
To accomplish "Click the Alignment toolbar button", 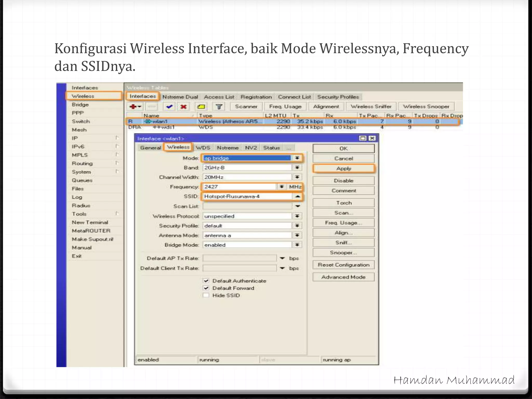I will [326, 107].
